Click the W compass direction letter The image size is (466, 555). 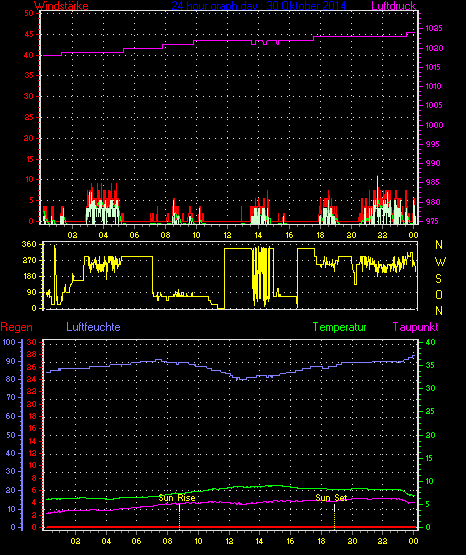coord(440,262)
